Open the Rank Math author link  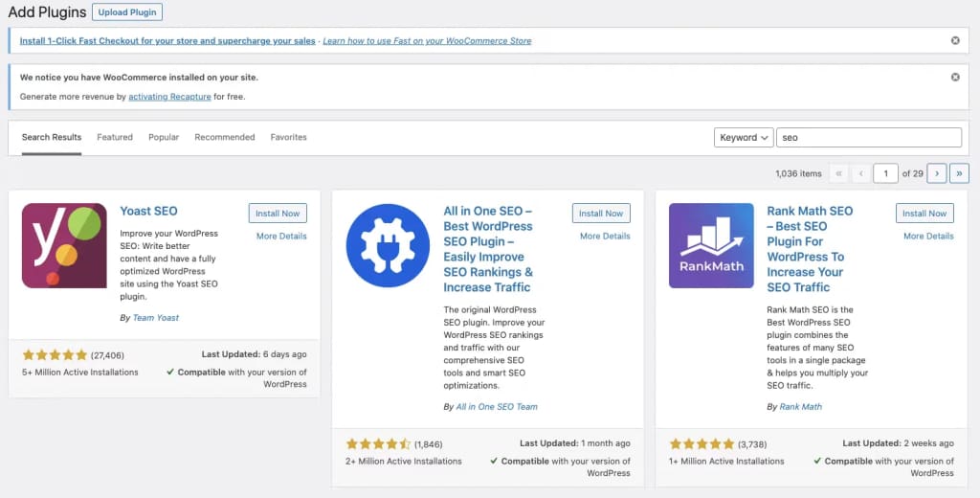click(801, 407)
